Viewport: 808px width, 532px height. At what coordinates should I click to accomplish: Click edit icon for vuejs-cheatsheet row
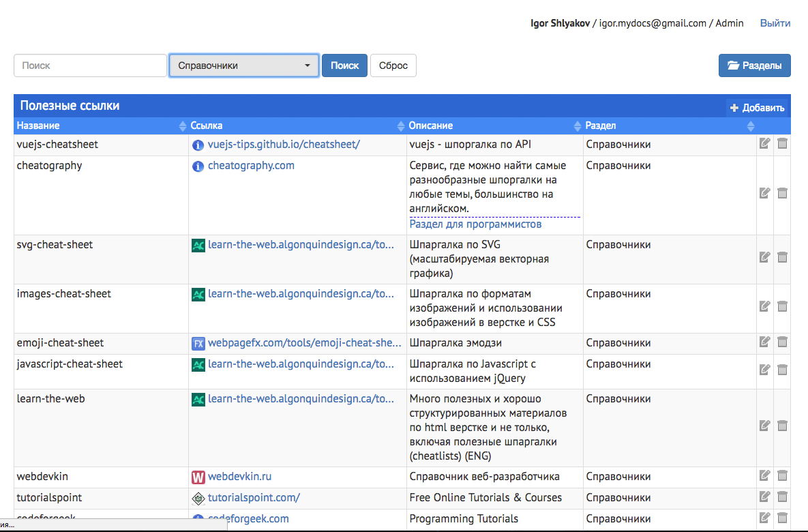pyautogui.click(x=764, y=143)
